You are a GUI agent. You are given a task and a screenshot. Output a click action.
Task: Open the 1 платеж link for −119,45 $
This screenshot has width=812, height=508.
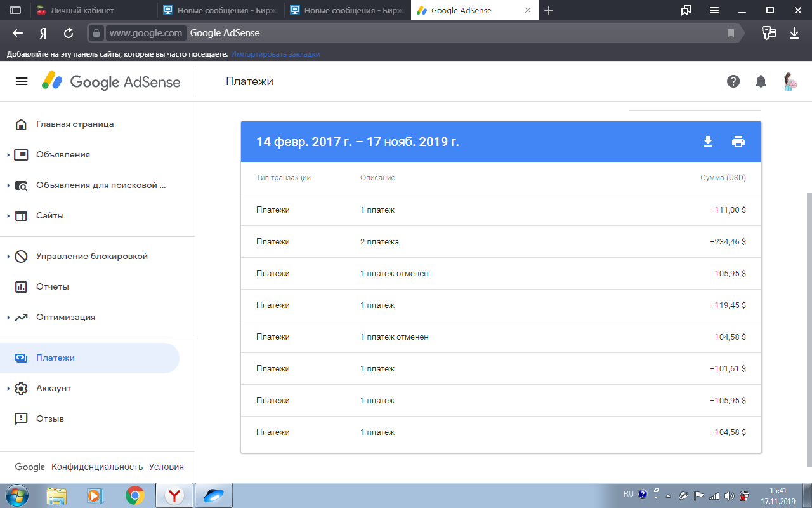point(377,305)
